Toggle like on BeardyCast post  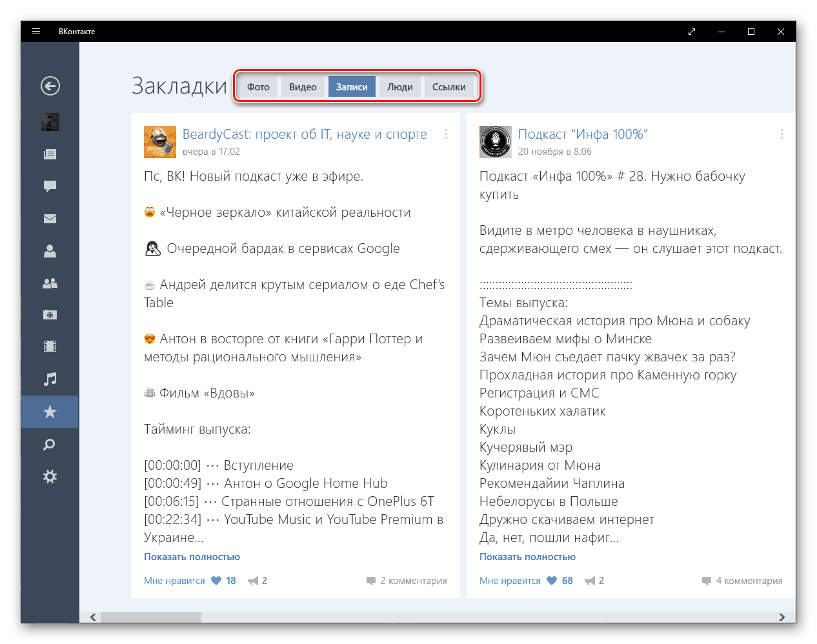[x=216, y=581]
